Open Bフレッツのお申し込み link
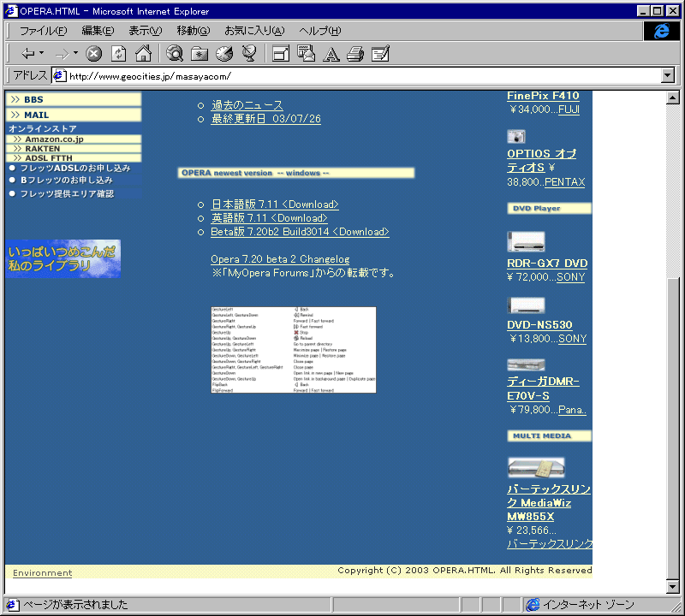Viewport: 685px width, 616px height. coord(67,181)
